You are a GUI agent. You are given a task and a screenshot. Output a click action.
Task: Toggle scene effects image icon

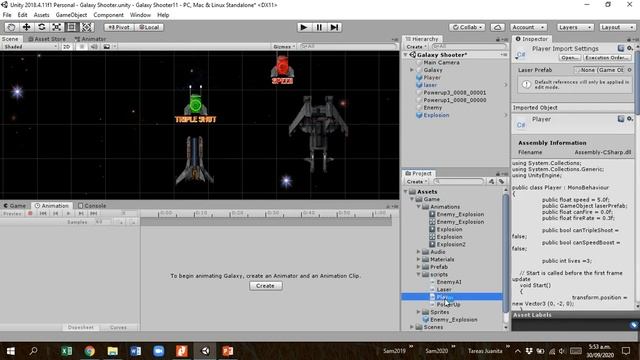[107, 47]
